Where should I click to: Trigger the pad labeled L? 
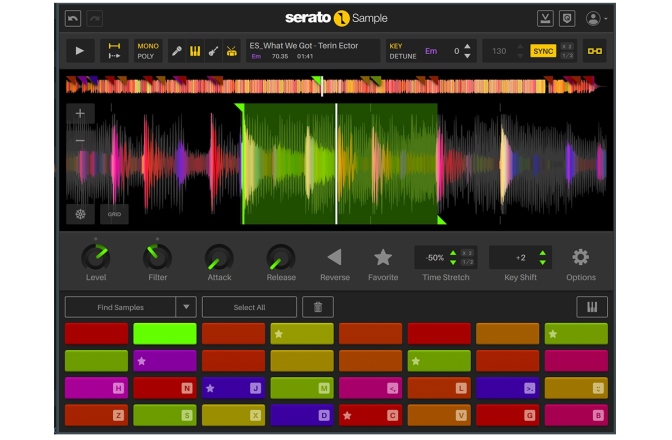tap(439, 388)
